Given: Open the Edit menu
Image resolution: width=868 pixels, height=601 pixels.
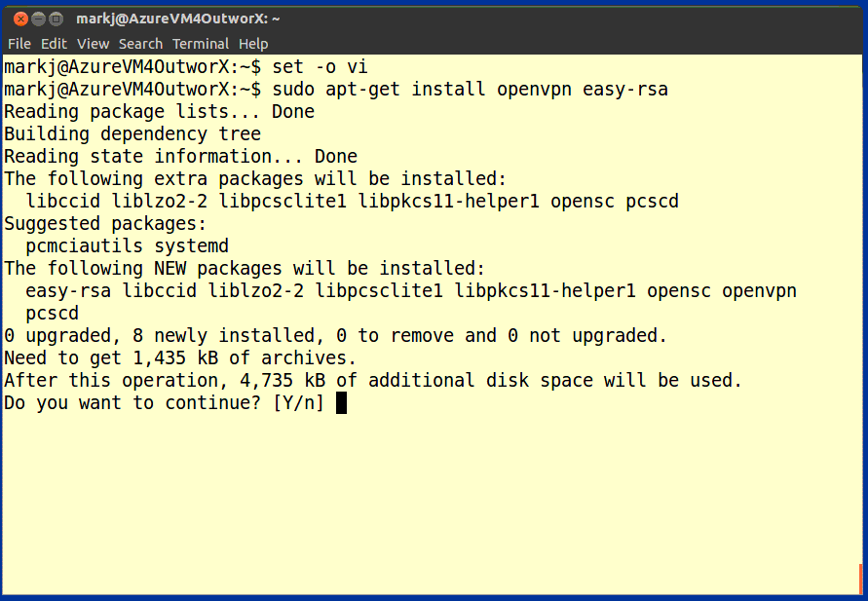Looking at the screenshot, I should 54,44.
